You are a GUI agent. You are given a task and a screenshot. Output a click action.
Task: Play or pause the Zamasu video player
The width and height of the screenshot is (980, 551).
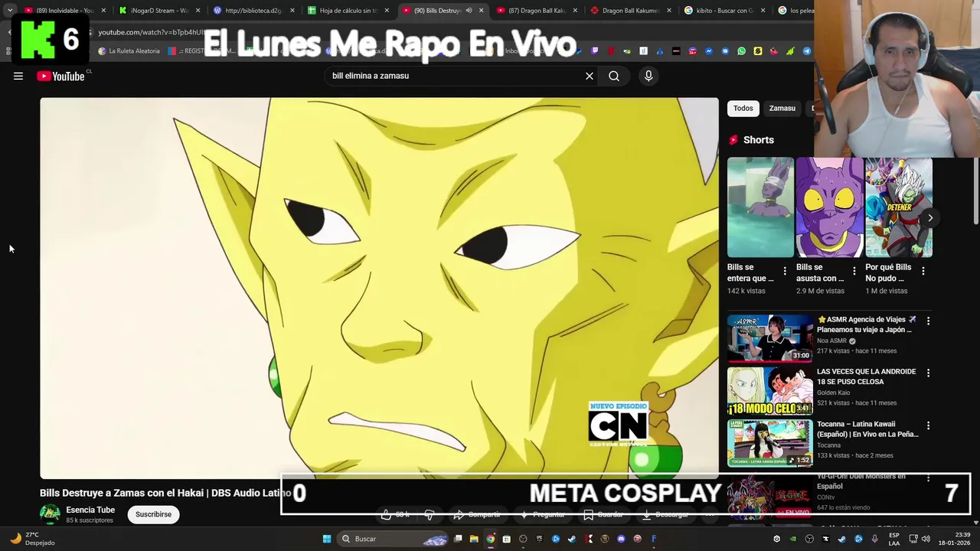pyautogui.click(x=379, y=288)
